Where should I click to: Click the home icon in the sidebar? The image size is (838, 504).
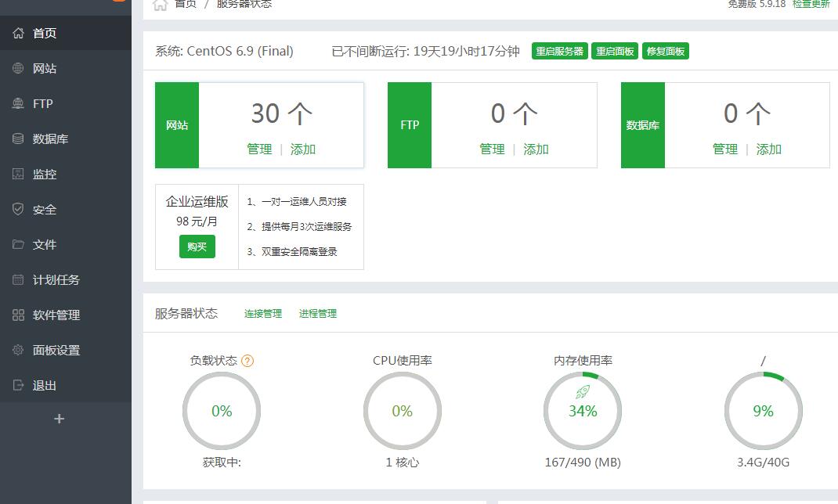pyautogui.click(x=19, y=33)
